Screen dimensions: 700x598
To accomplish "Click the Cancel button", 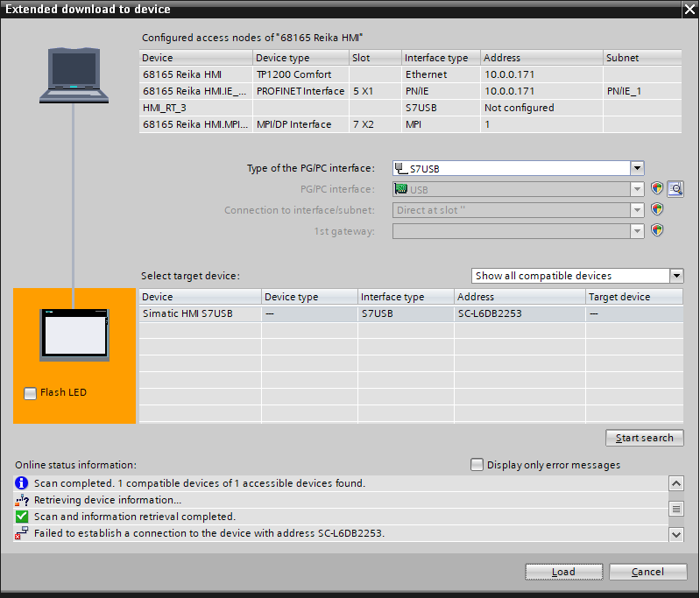I will pos(647,572).
